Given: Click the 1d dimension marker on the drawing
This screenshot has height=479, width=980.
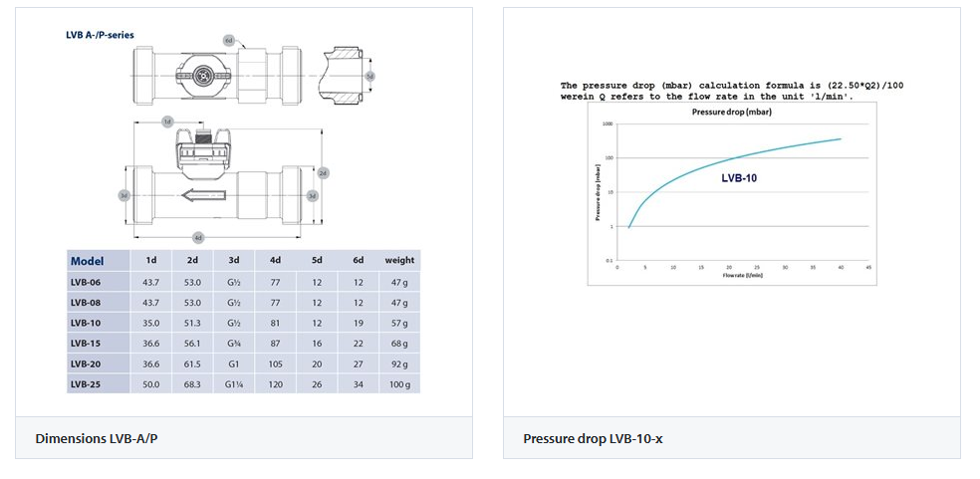Looking at the screenshot, I should click(167, 121).
